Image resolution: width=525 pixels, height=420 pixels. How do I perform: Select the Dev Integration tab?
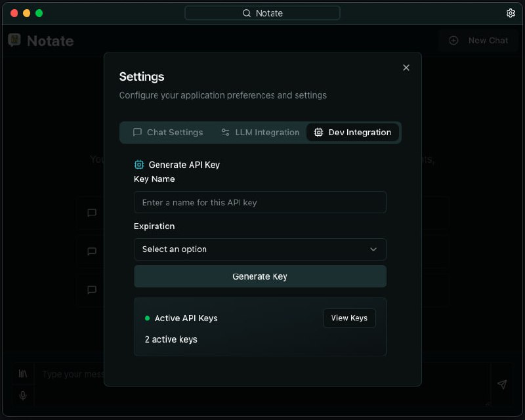click(x=352, y=132)
